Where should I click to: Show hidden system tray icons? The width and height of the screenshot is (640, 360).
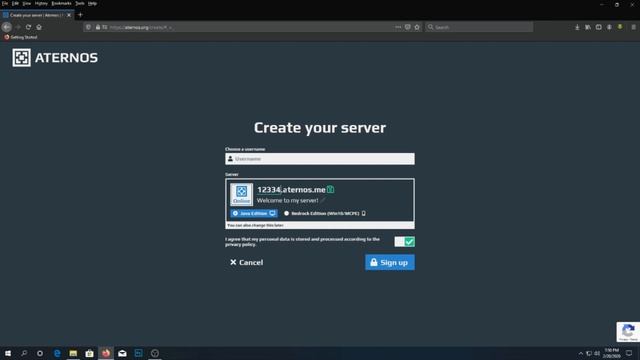(x=580, y=353)
